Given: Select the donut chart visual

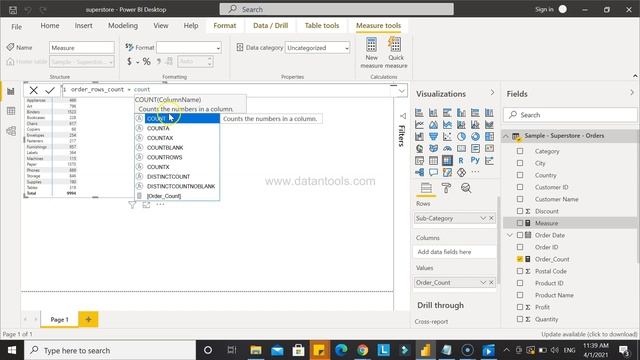Looking at the screenshot, I should [475, 136].
